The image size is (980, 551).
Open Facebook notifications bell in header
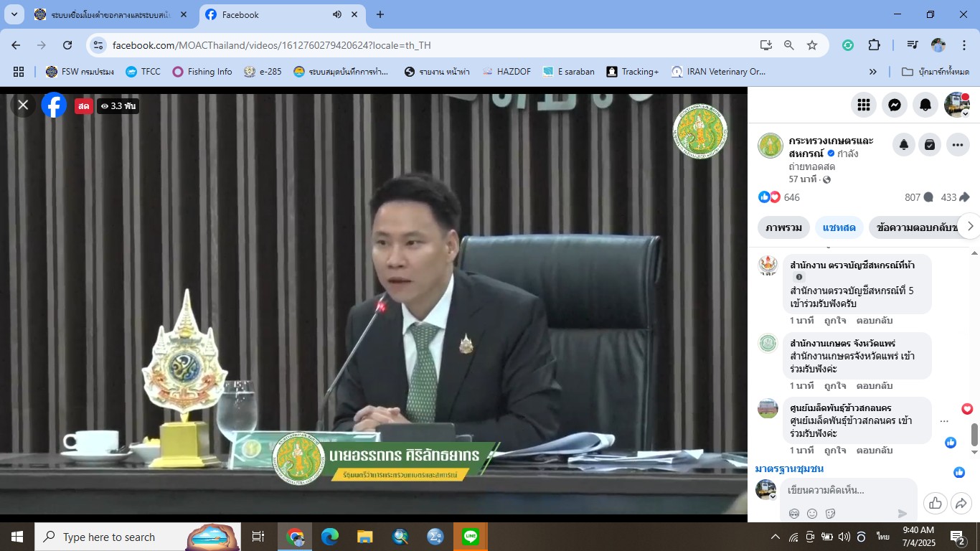[925, 105]
